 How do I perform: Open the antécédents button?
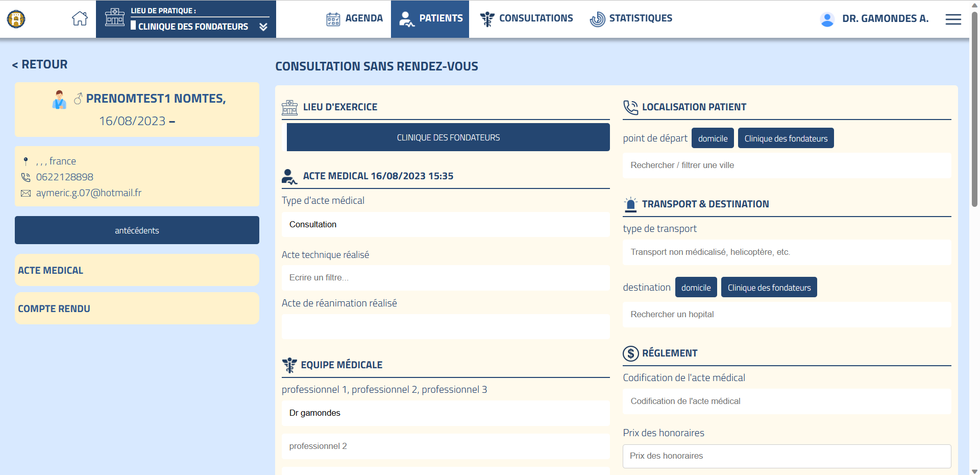(137, 230)
